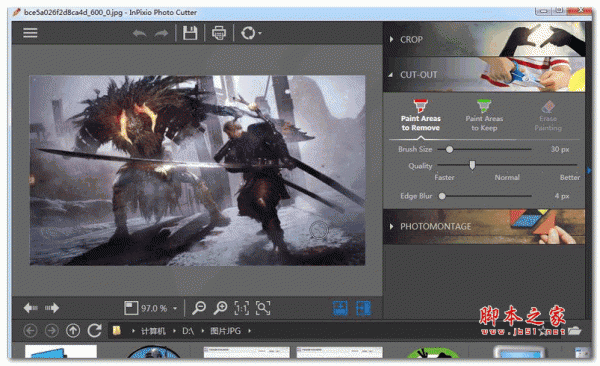
Task: Click the circular reset icon
Action: point(248,33)
